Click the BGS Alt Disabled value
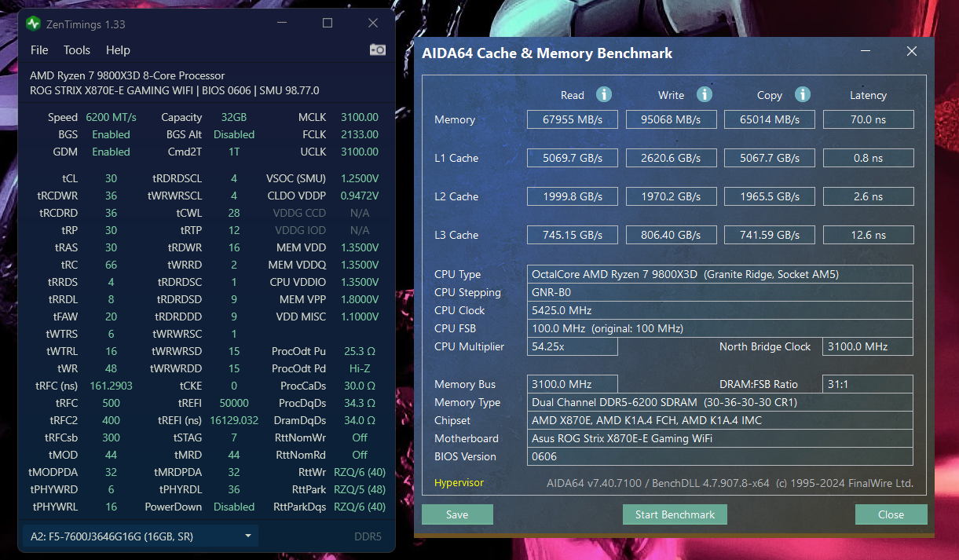The height and width of the screenshot is (560, 959). point(234,134)
